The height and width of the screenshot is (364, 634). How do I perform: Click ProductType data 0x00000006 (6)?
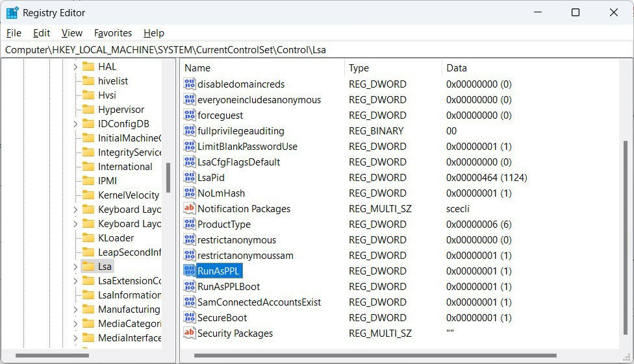click(479, 224)
